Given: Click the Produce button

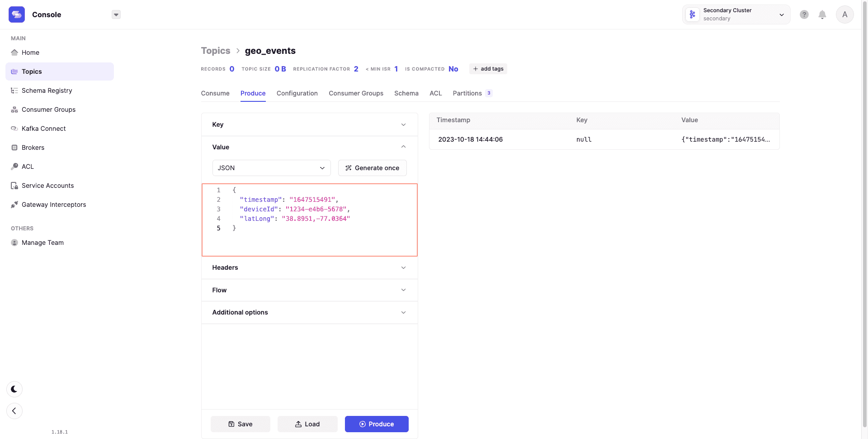Looking at the screenshot, I should click(x=377, y=424).
